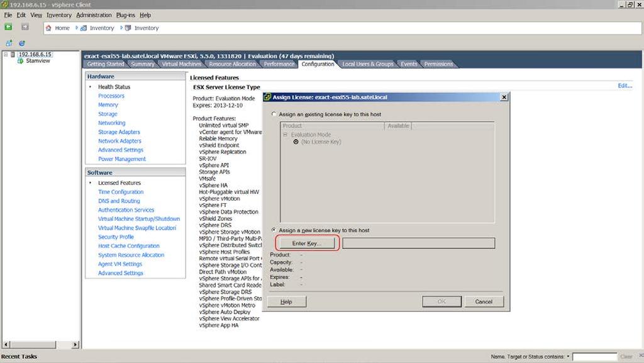The width and height of the screenshot is (644, 363).
Task: Open the Host Cache Configuration link
Action: pos(128,246)
